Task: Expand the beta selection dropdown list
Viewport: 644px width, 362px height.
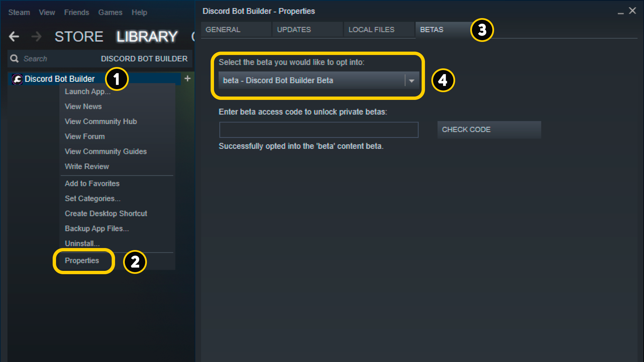Action: [410, 80]
